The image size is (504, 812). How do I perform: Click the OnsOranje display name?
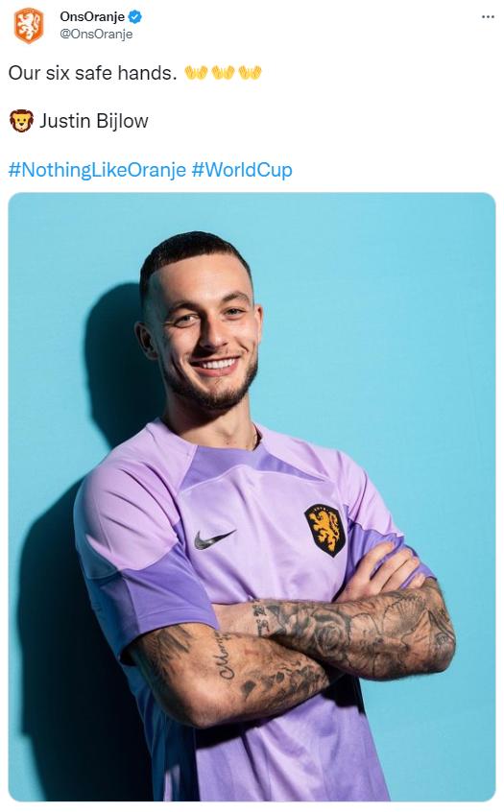92,16
